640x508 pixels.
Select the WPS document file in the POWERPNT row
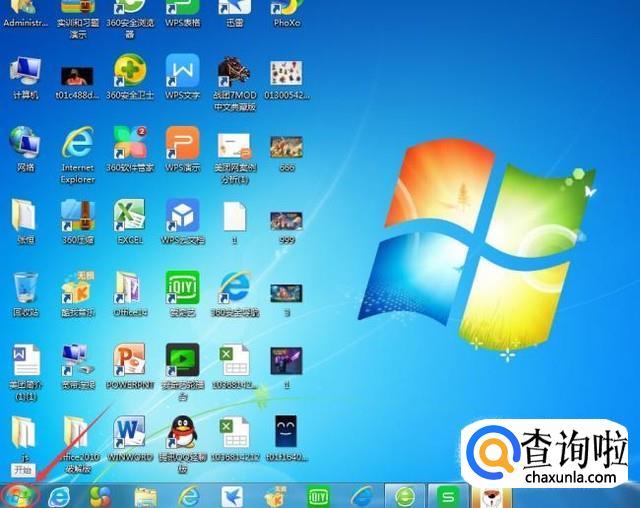point(26,372)
